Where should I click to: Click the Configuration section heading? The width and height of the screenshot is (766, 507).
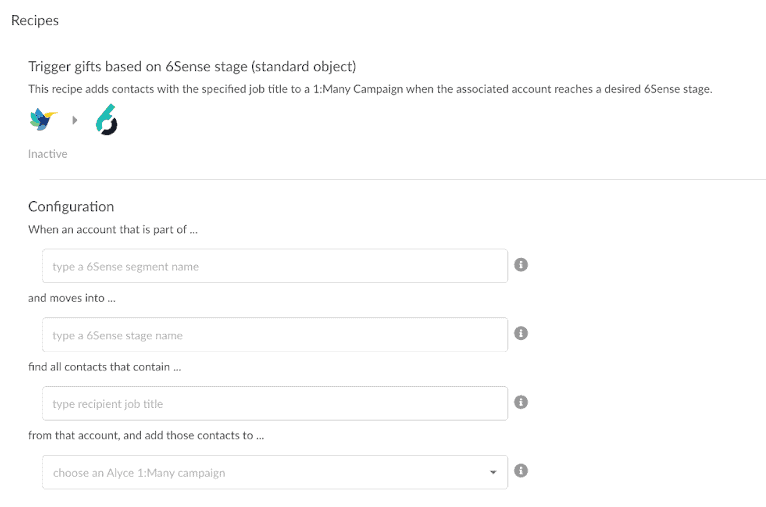pos(71,206)
